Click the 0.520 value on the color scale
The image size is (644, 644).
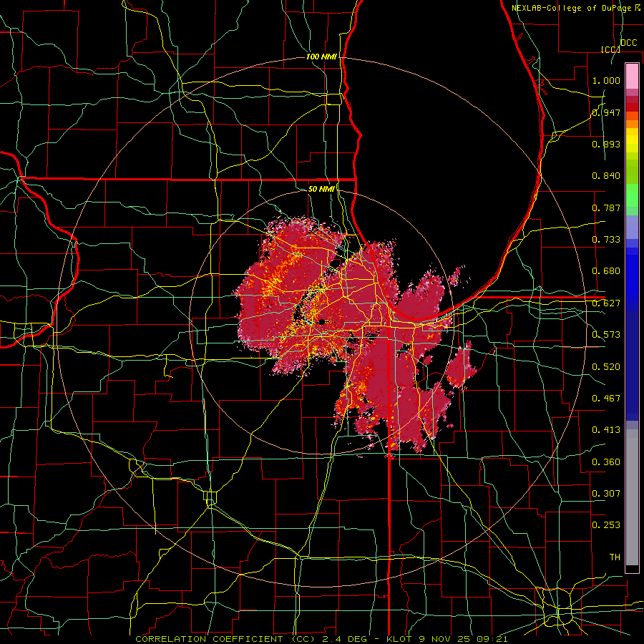[606, 366]
